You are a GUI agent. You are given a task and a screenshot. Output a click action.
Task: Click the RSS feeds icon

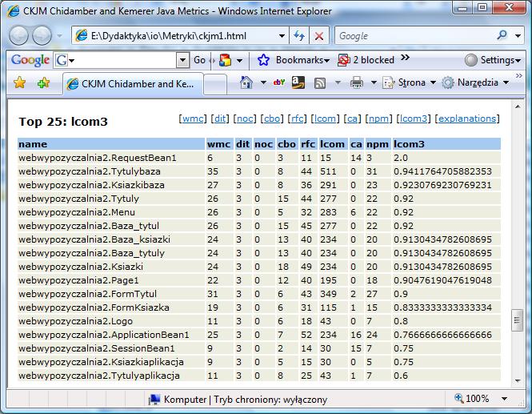click(x=320, y=82)
